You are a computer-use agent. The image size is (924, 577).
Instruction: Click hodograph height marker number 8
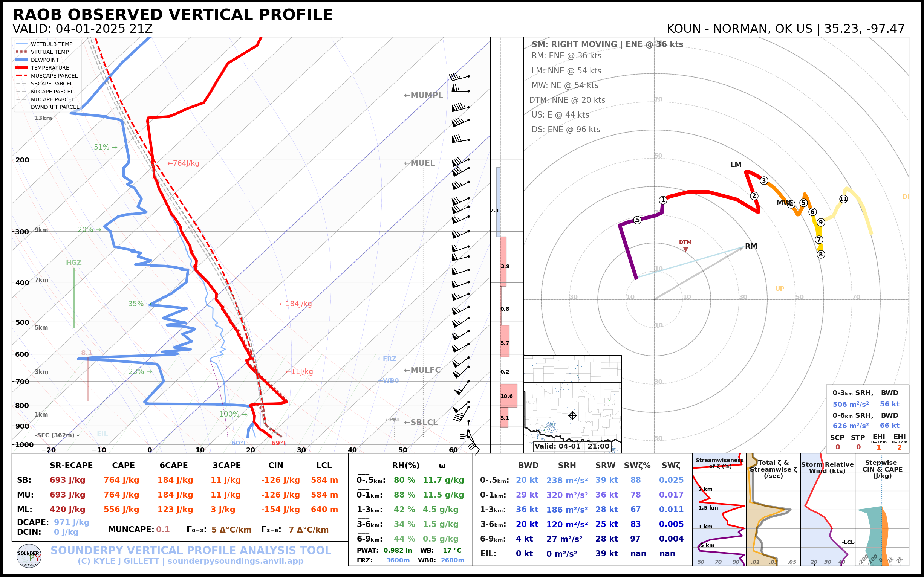(820, 254)
